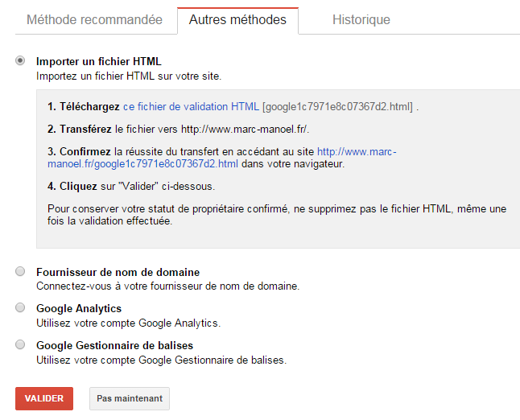Select the Autres méthodes tab
This screenshot has height=420, width=520.
coord(237,20)
